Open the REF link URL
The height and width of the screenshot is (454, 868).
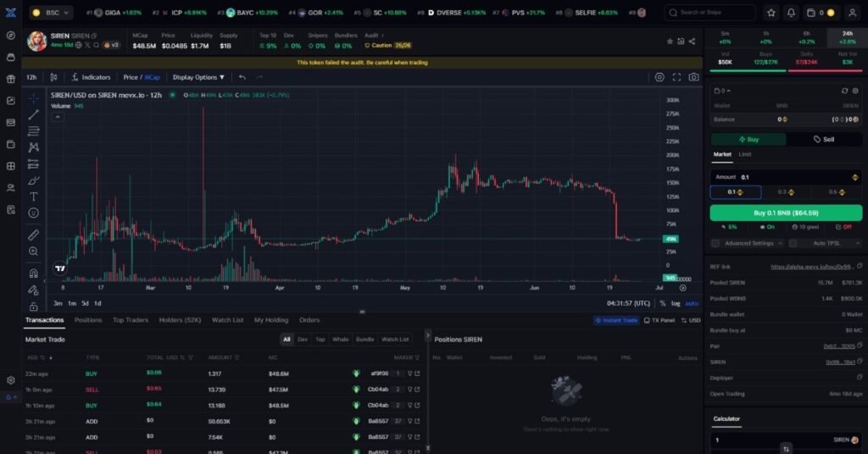pos(812,267)
